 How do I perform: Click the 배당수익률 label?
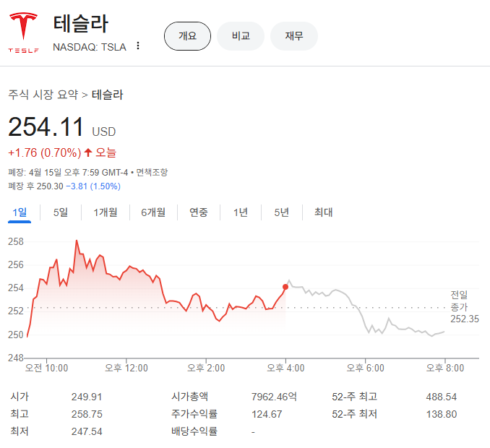194,431
